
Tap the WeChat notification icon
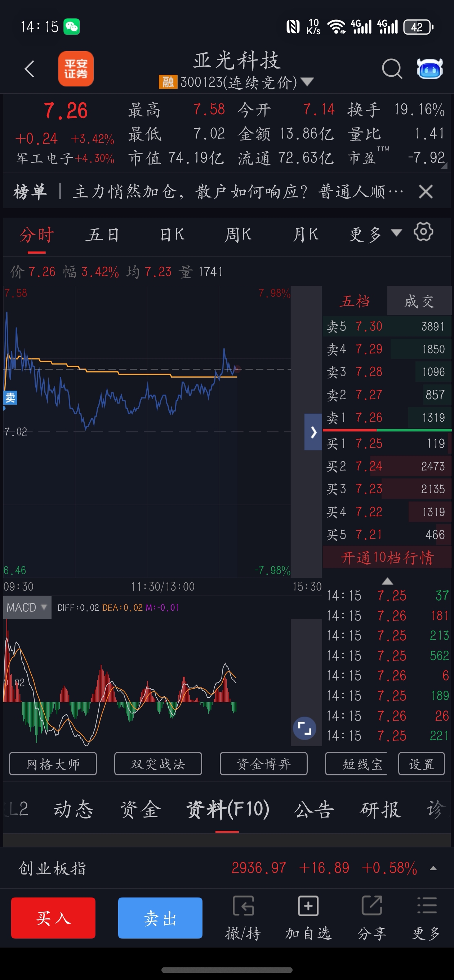click(x=72, y=27)
